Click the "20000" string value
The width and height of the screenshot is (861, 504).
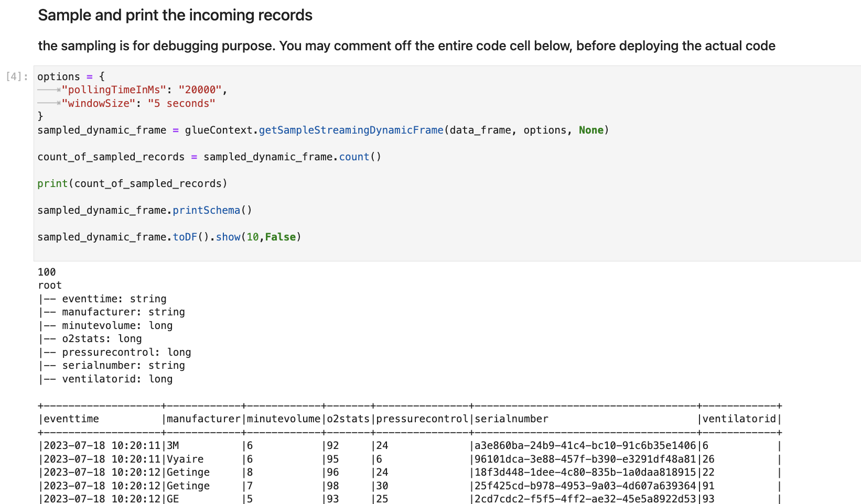[200, 90]
